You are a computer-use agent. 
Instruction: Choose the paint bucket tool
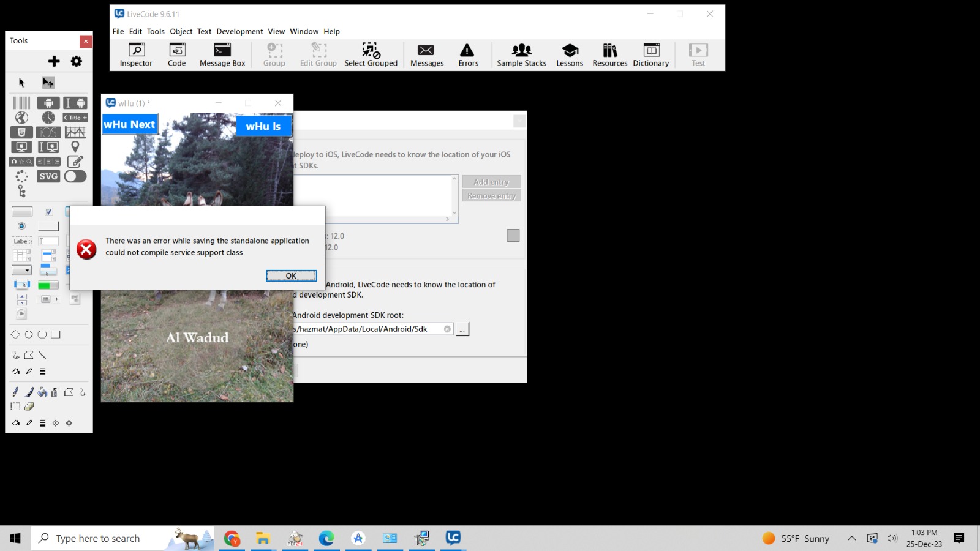(42, 392)
